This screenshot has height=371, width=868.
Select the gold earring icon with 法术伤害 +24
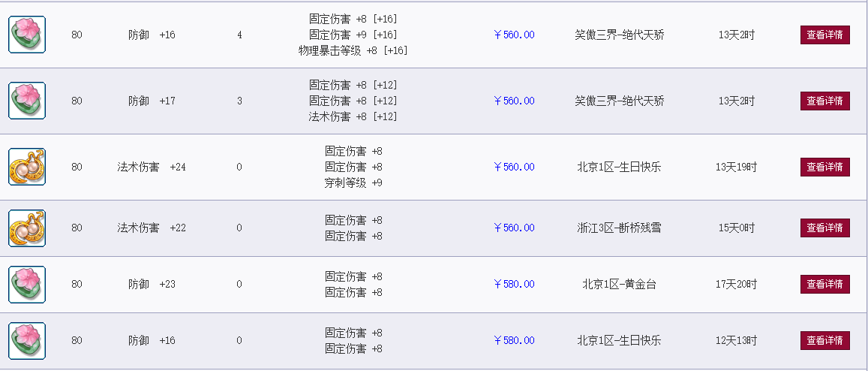[27, 167]
